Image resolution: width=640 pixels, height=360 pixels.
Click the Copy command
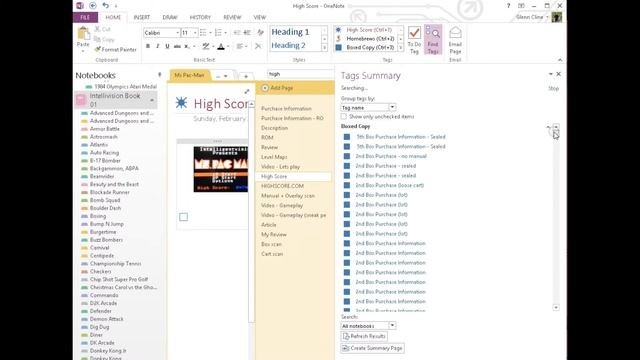104,39
